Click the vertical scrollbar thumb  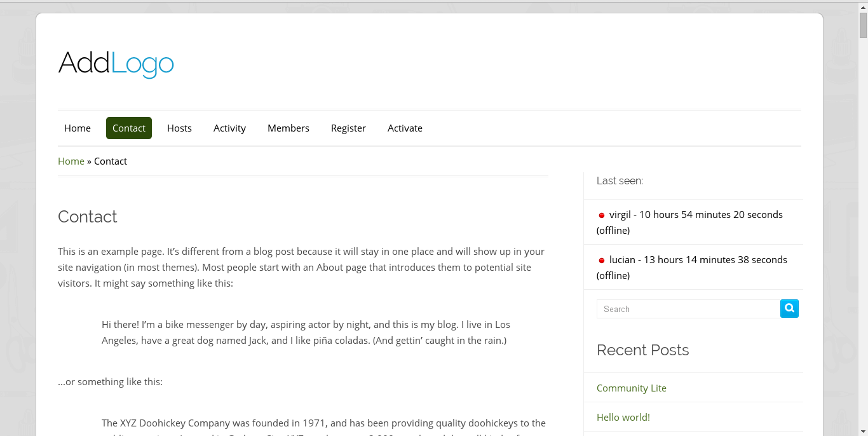pos(863,25)
